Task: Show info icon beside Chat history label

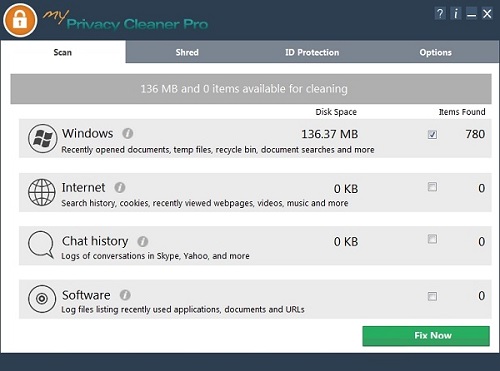Action: point(143,241)
